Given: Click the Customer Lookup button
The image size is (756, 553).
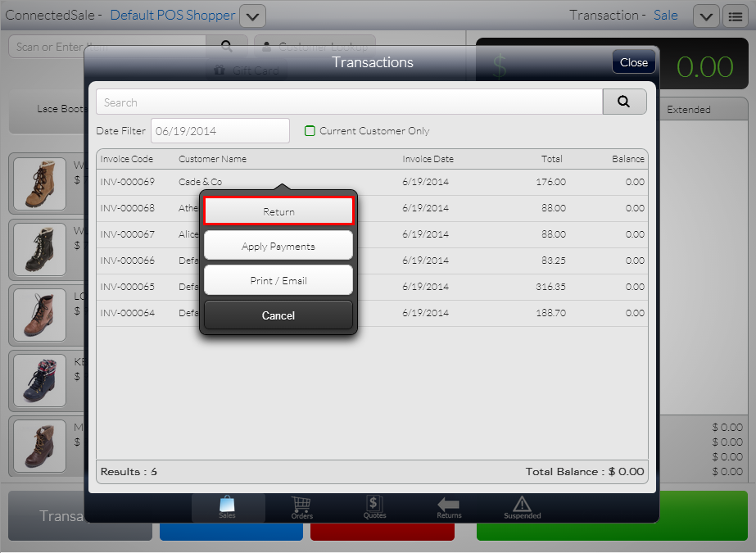Looking at the screenshot, I should (315, 47).
